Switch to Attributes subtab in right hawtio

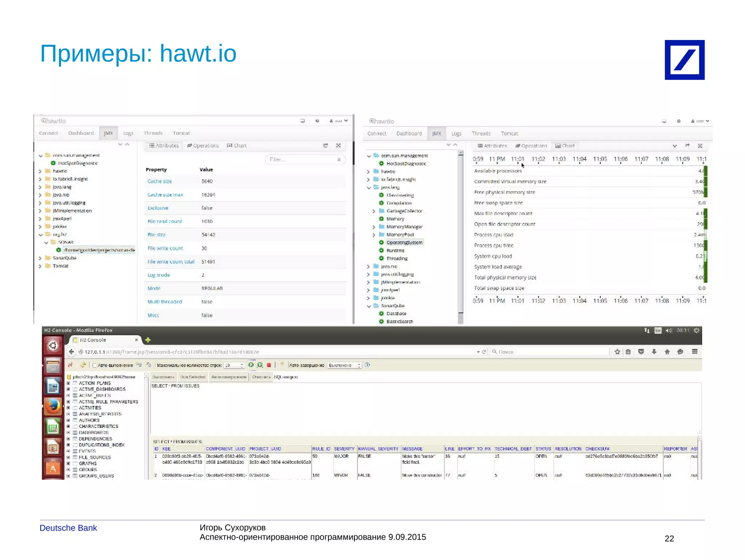[x=492, y=146]
